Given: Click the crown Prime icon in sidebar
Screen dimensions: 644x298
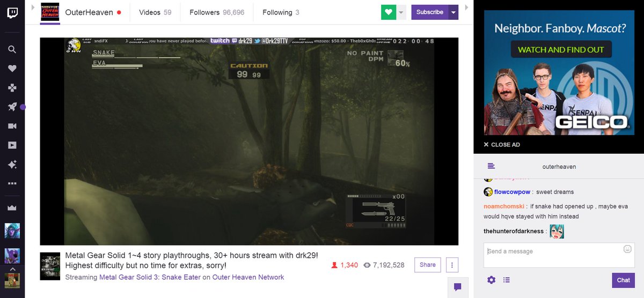Looking at the screenshot, I should pyautogui.click(x=12, y=207).
